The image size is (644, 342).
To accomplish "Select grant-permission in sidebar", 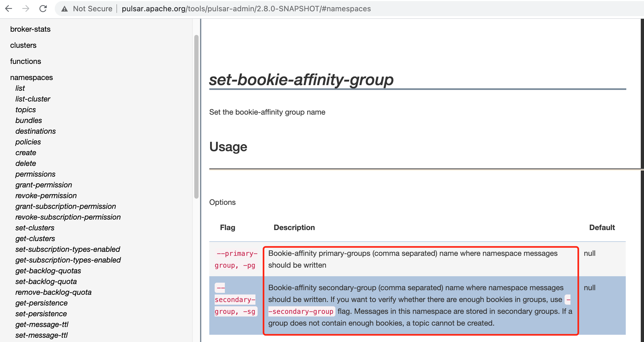I will point(44,185).
